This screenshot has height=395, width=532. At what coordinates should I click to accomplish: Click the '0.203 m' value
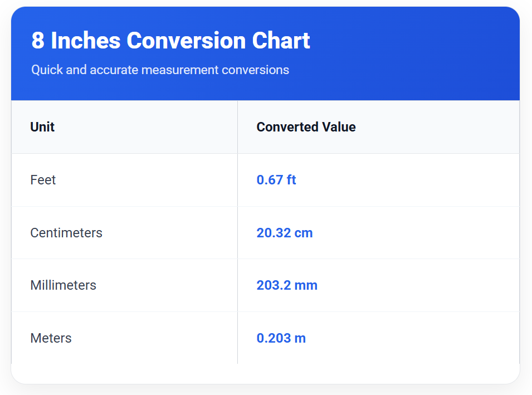[281, 338]
